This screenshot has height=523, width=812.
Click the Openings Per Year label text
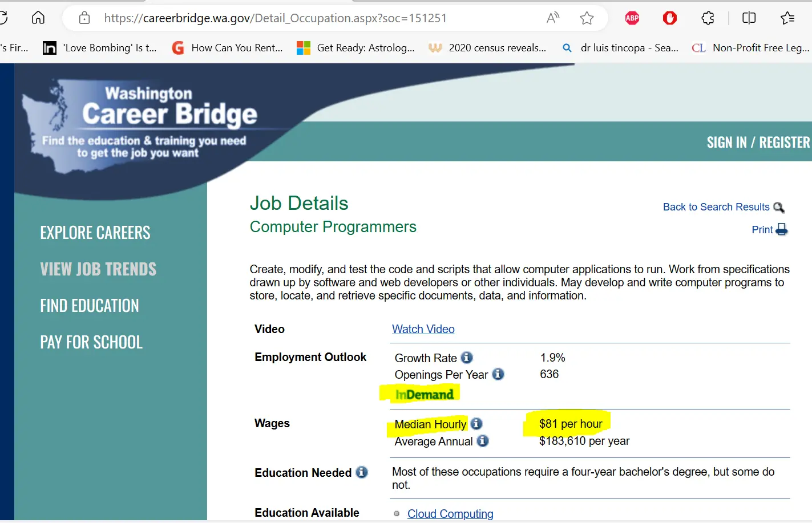pyautogui.click(x=442, y=375)
